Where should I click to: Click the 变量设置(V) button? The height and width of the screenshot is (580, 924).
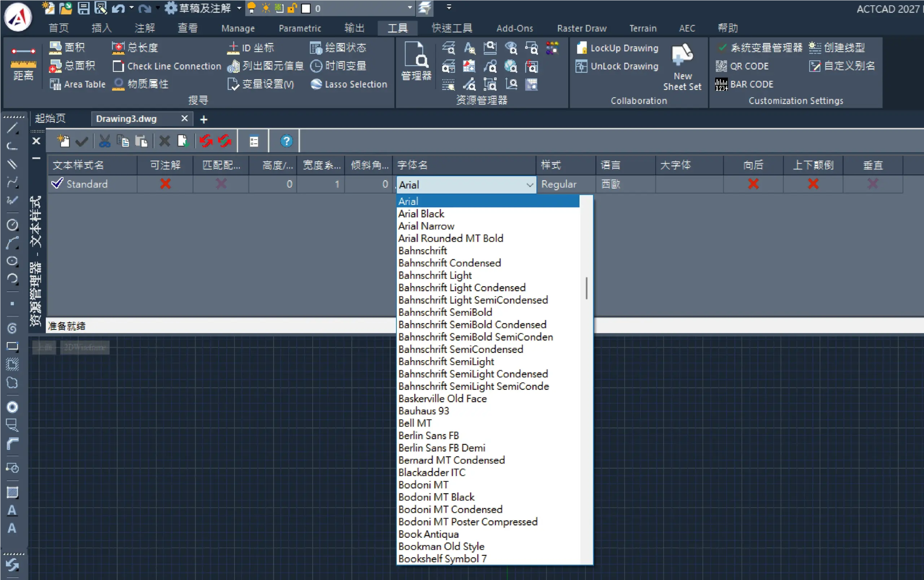(x=261, y=84)
